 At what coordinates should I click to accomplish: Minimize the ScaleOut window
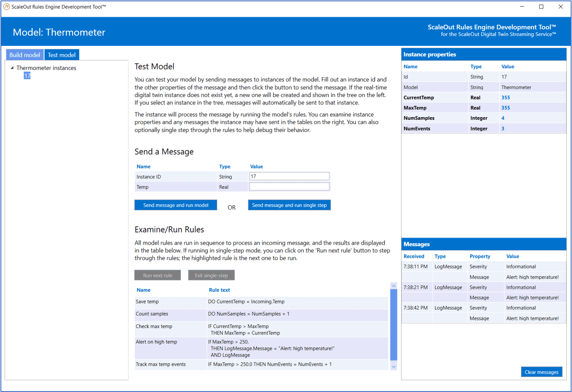click(x=522, y=7)
